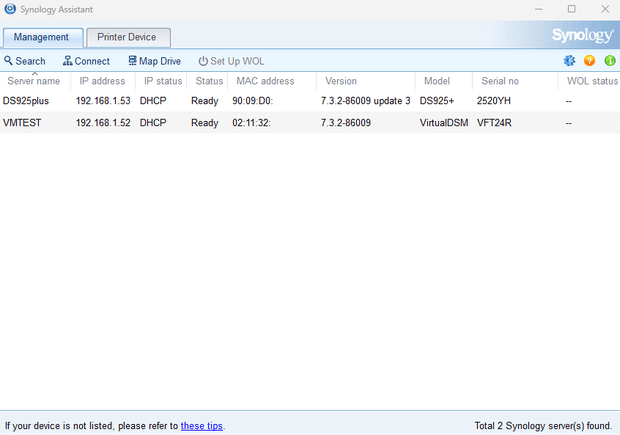The height and width of the screenshot is (435, 620).
Task: Click the VirtualDSM model cell
Action: point(444,123)
